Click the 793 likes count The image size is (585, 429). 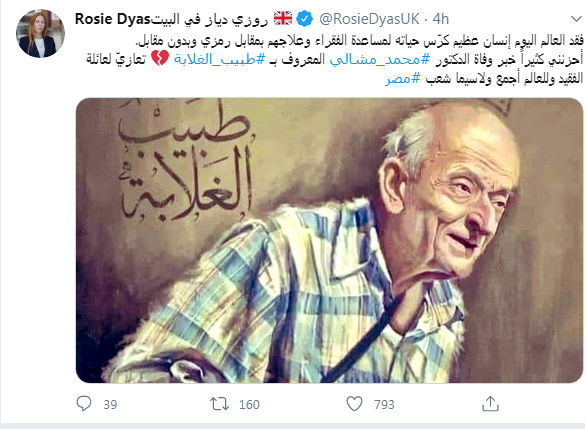384,404
